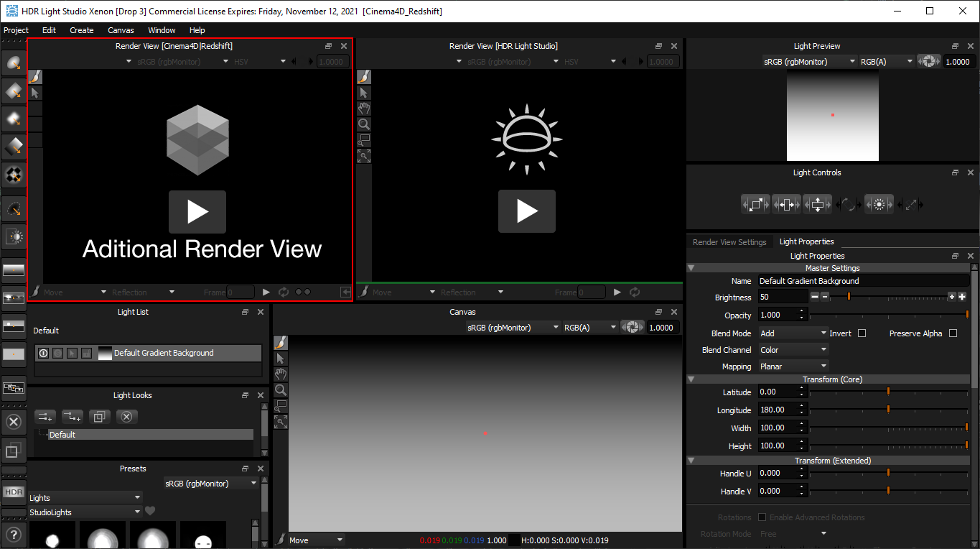Select the hand pan tool in Canvas toolbar
The width and height of the screenshot is (980, 549).
point(281,374)
